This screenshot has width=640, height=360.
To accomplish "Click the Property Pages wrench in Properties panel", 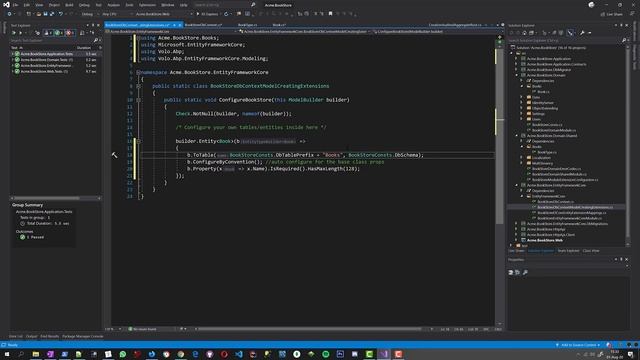I will pos(525,272).
